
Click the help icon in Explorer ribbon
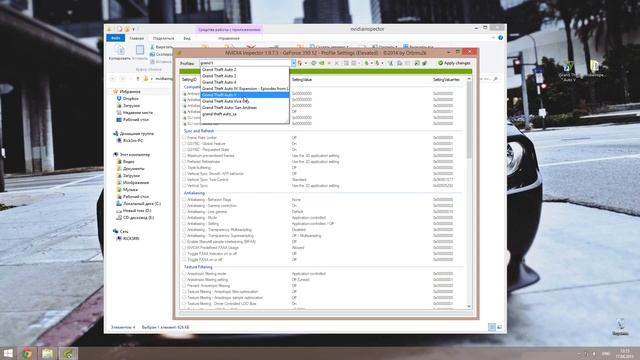500,38
